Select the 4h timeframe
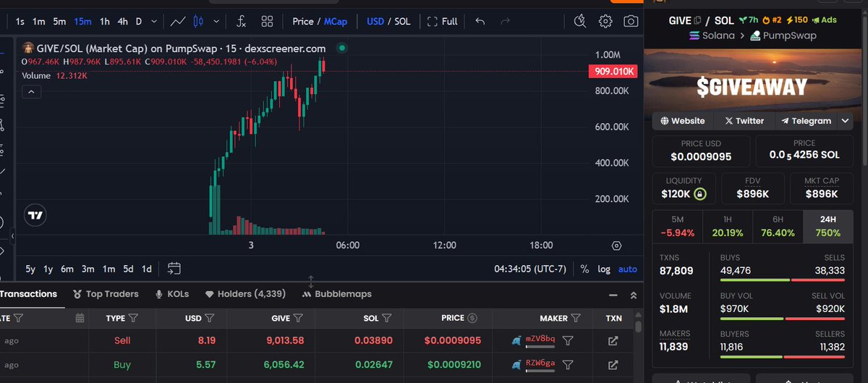Image resolution: width=868 pixels, height=383 pixels. coord(123,21)
